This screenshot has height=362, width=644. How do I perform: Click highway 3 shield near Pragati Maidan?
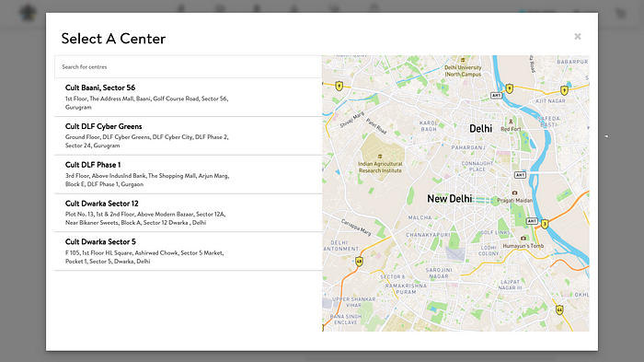[x=545, y=224]
